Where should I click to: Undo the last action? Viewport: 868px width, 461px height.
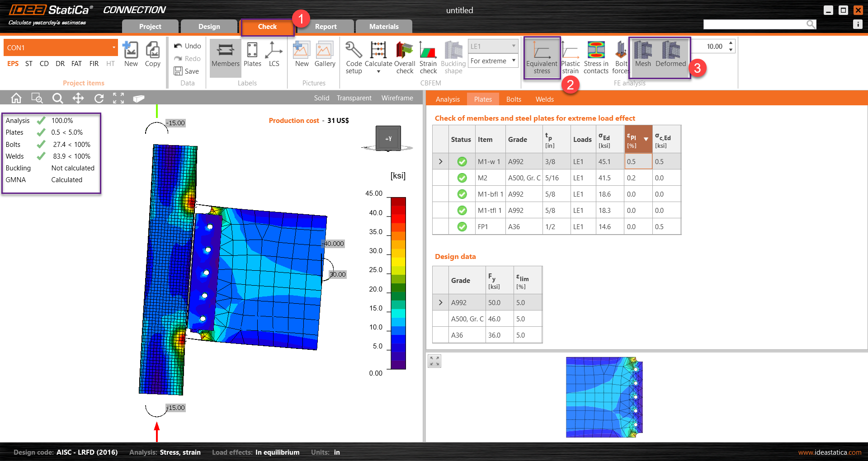[187, 46]
